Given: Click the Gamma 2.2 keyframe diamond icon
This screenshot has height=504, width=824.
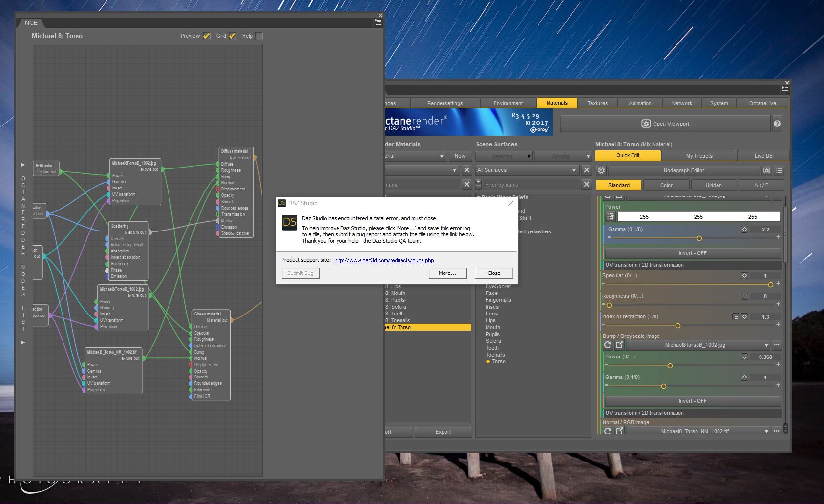Looking at the screenshot, I should point(744,229).
